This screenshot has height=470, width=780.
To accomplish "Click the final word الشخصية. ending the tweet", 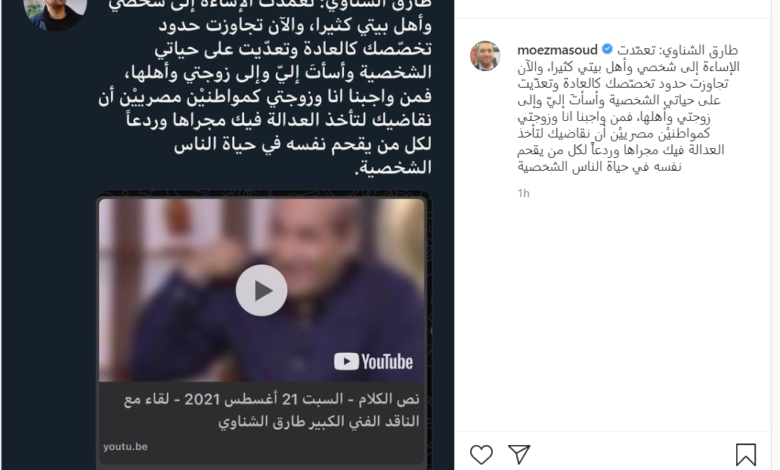I will [x=393, y=168].
